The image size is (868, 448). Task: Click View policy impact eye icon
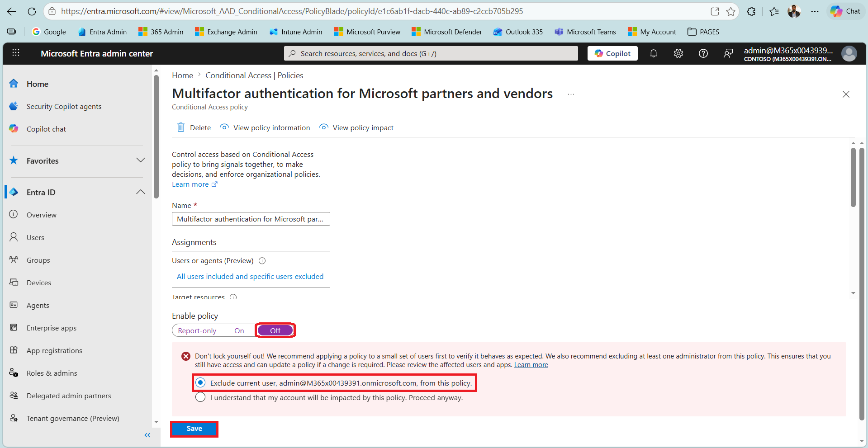coord(323,127)
